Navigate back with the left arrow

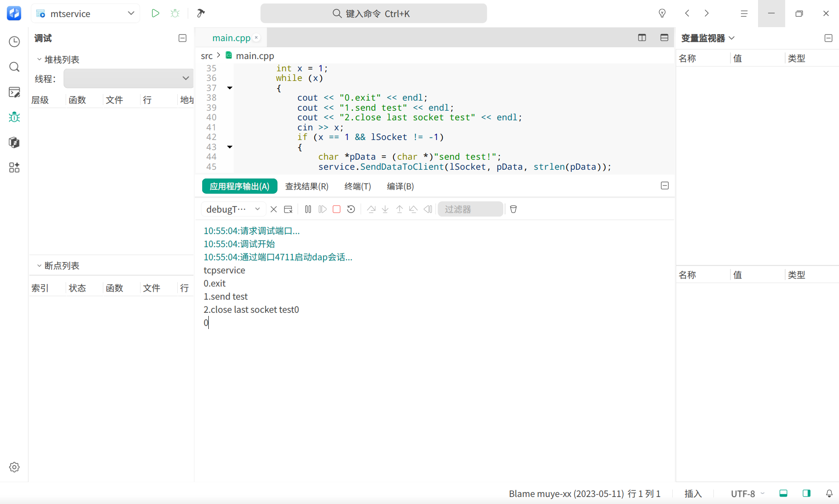tap(687, 13)
